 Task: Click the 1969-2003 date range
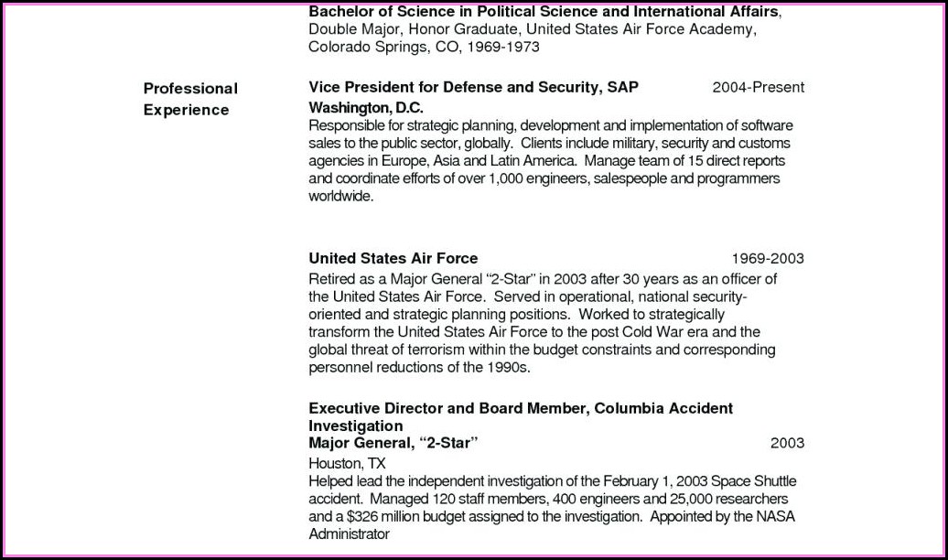point(767,259)
